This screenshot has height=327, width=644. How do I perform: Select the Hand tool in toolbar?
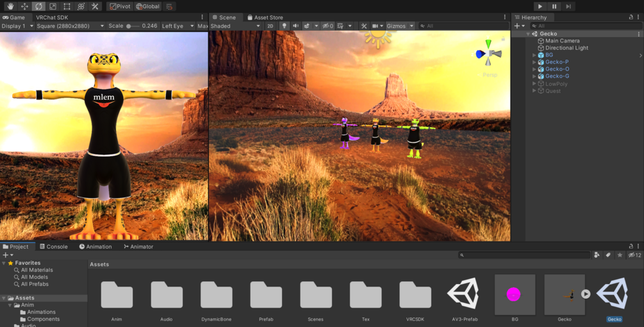pos(10,6)
